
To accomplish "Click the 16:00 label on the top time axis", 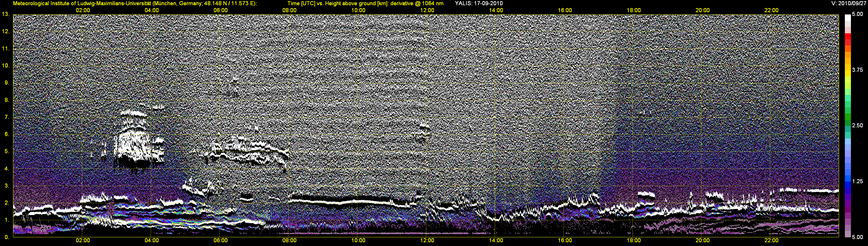I will tap(565, 10).
